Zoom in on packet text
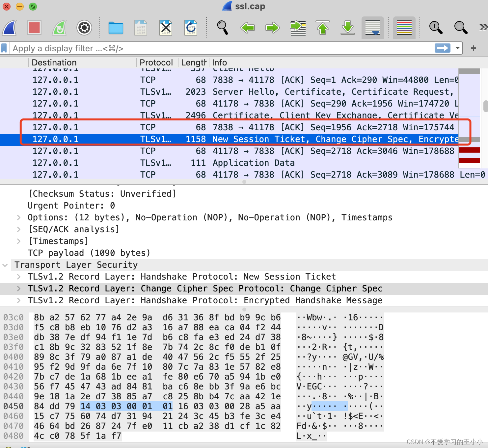The width and height of the screenshot is (488, 448). [436, 28]
